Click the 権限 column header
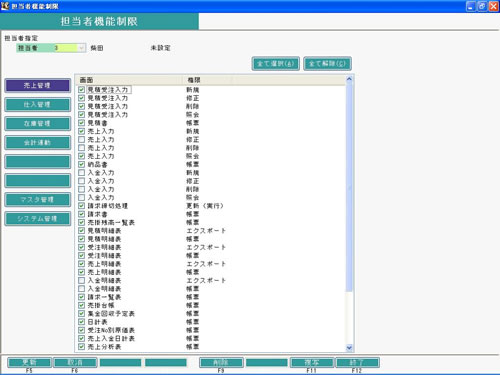Viewport: 500px width, 375px height. coord(207,80)
